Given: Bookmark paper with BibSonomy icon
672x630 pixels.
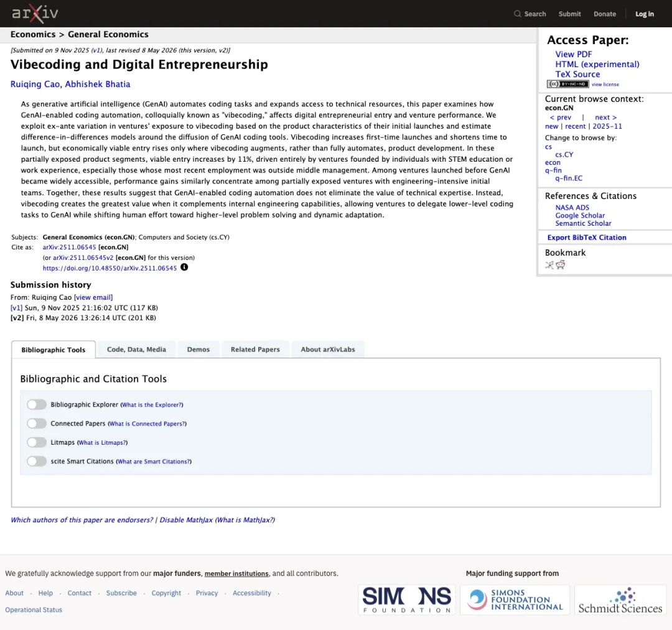Looking at the screenshot, I should pos(549,265).
